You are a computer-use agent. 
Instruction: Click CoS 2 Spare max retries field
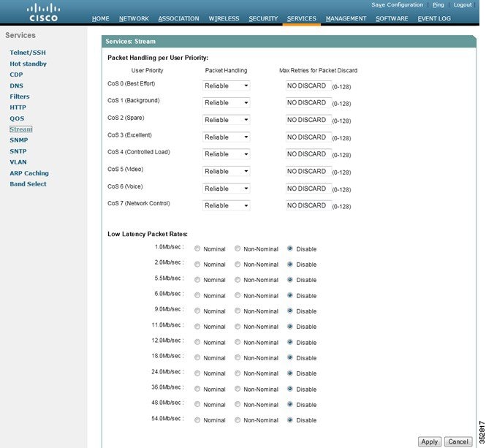click(308, 120)
